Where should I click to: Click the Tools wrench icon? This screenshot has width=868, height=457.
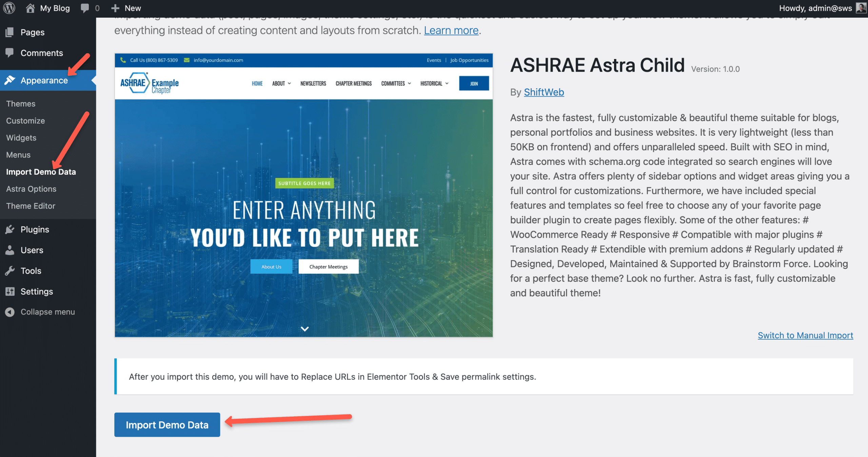[x=10, y=271]
